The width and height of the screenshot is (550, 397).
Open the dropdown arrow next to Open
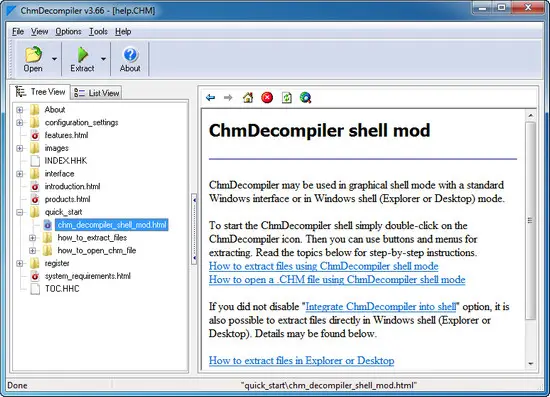[x=54, y=59]
